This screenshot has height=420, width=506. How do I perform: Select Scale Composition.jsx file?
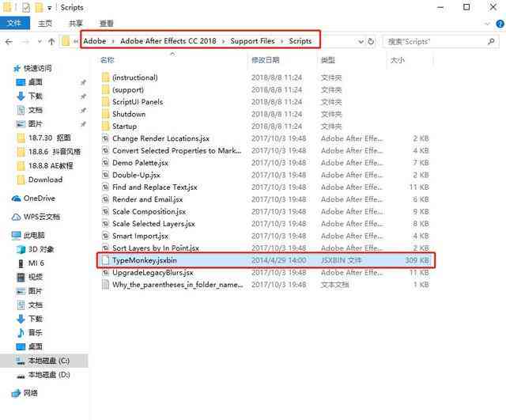[149, 211]
